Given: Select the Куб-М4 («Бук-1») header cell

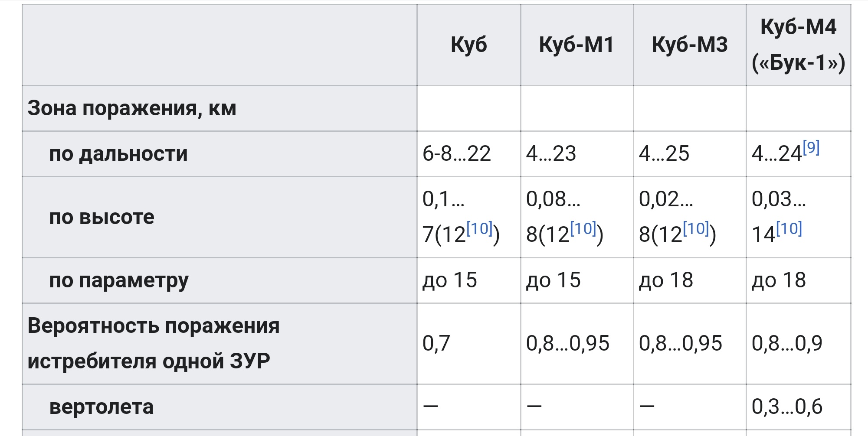Looking at the screenshot, I should point(798,45).
